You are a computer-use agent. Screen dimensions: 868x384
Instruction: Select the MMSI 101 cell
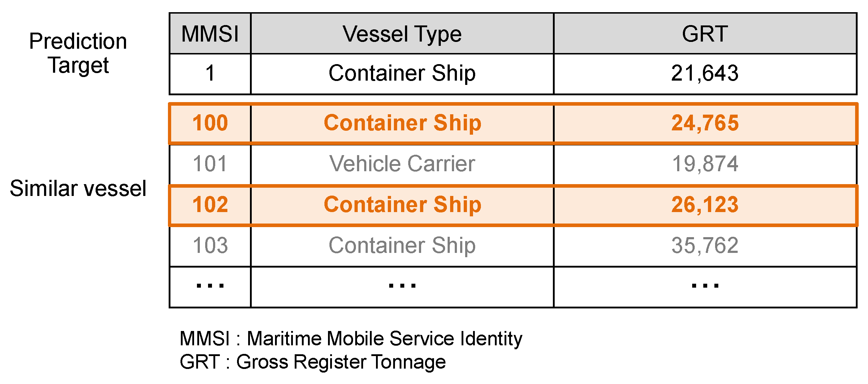click(x=210, y=164)
